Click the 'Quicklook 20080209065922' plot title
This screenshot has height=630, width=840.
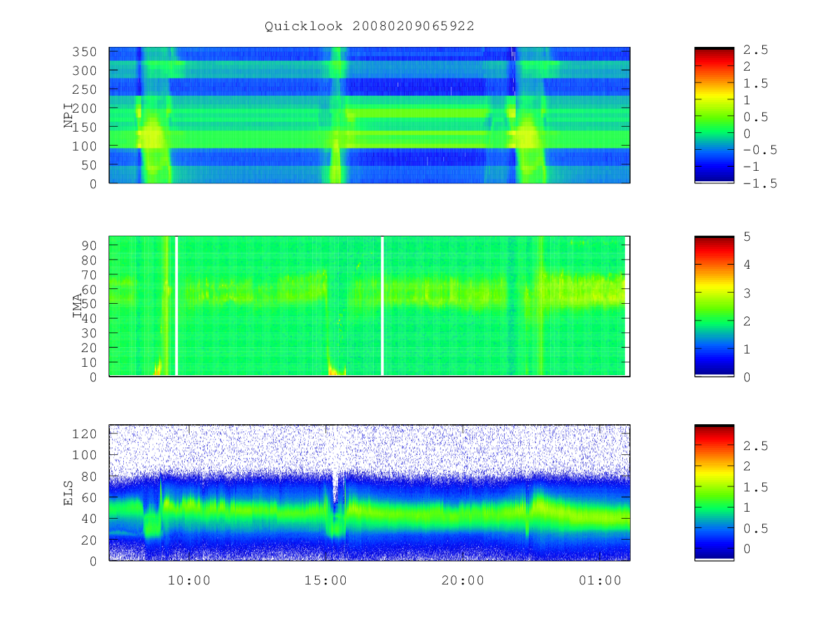[370, 27]
